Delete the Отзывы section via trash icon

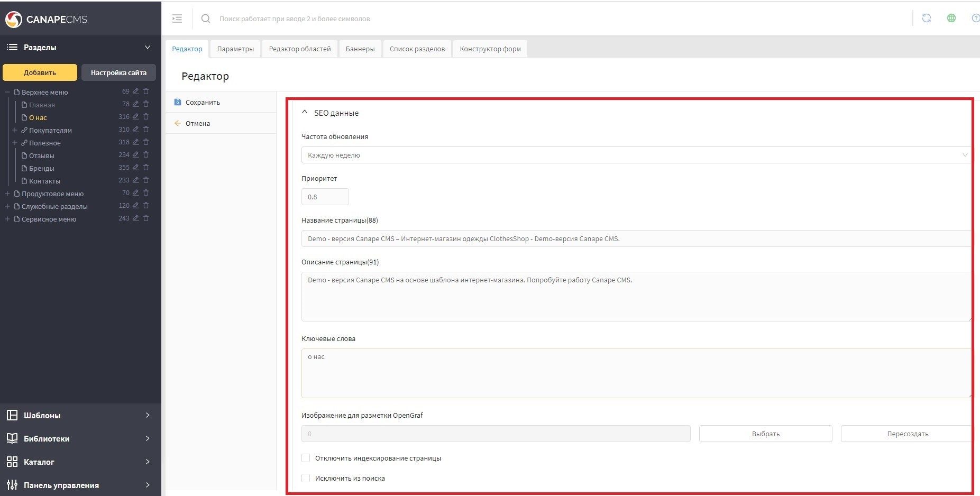(x=146, y=155)
